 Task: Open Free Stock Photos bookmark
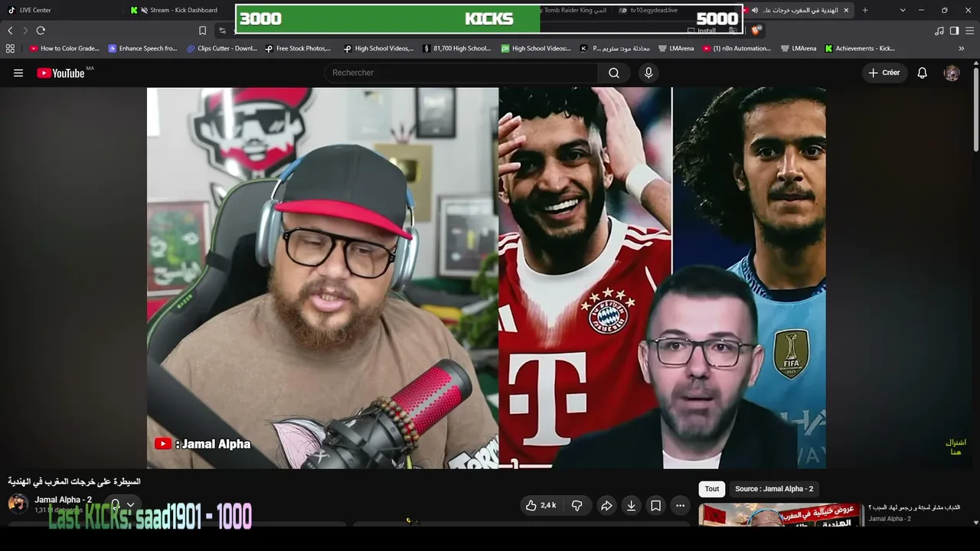coord(298,48)
